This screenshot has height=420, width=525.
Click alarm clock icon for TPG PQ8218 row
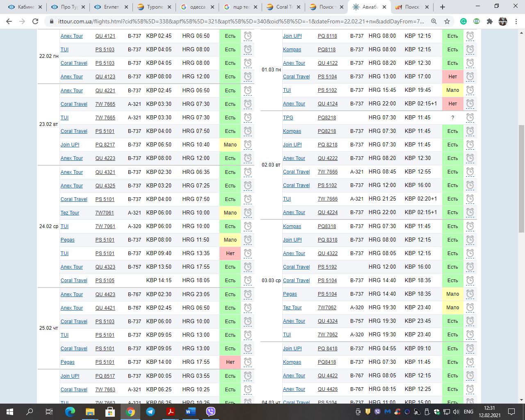pyautogui.click(x=470, y=118)
